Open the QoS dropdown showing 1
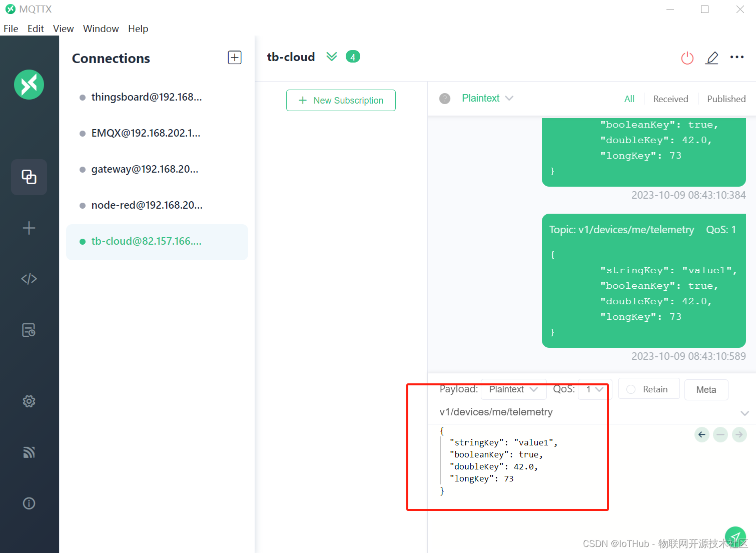The width and height of the screenshot is (756, 553). coord(594,389)
